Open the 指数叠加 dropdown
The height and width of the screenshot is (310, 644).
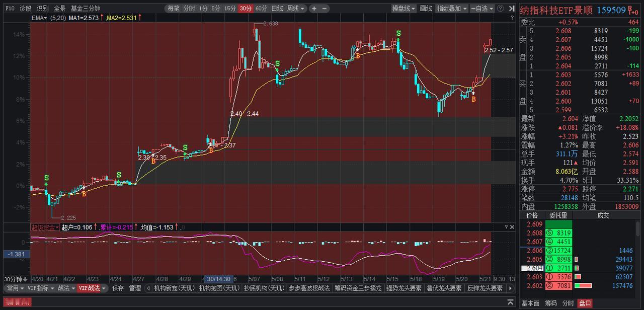pos(452,9)
